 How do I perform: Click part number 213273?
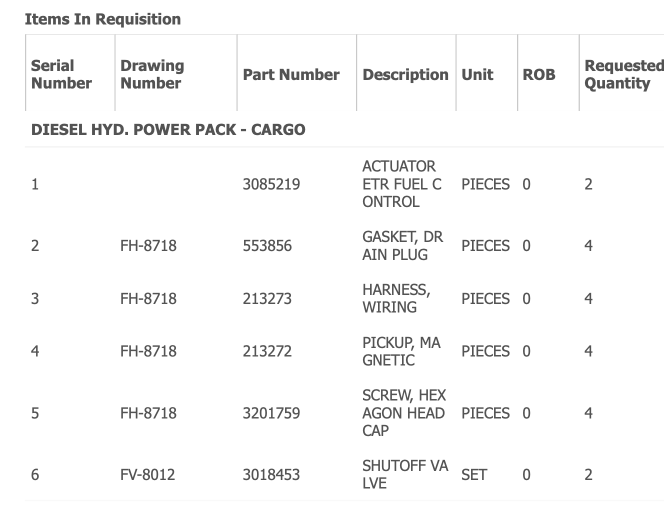(267, 299)
